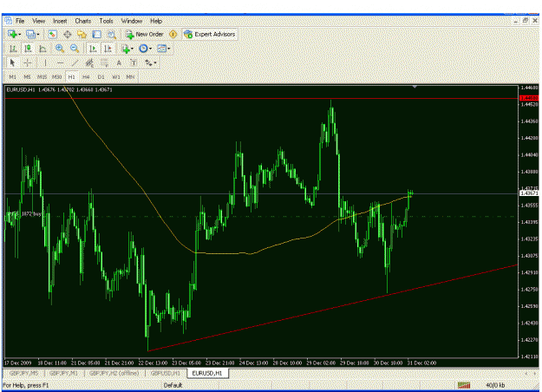
Task: Open the arrows and symbols tool
Action: [x=148, y=63]
